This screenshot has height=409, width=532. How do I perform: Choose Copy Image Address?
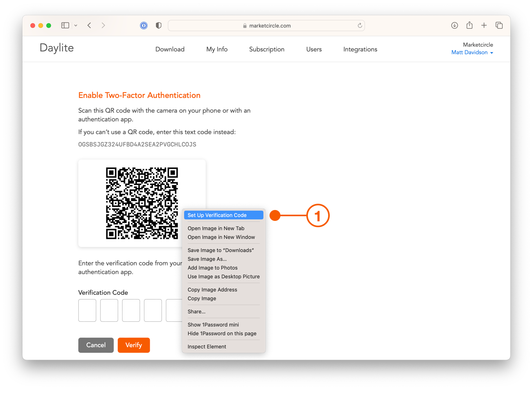(x=224, y=290)
